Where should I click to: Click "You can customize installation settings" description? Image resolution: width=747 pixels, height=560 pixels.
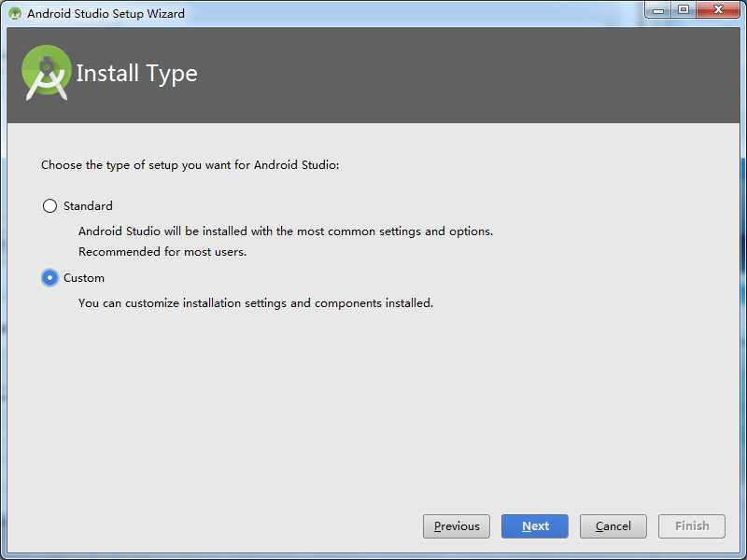pos(256,302)
